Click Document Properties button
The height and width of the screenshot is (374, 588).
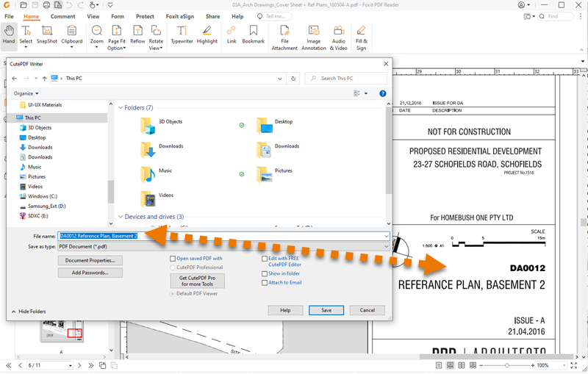pos(90,260)
